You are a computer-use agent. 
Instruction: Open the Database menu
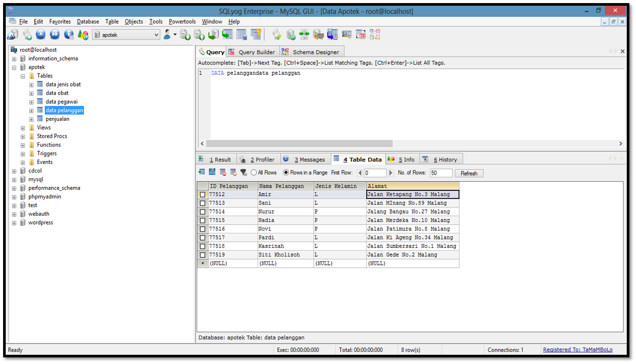(x=88, y=22)
